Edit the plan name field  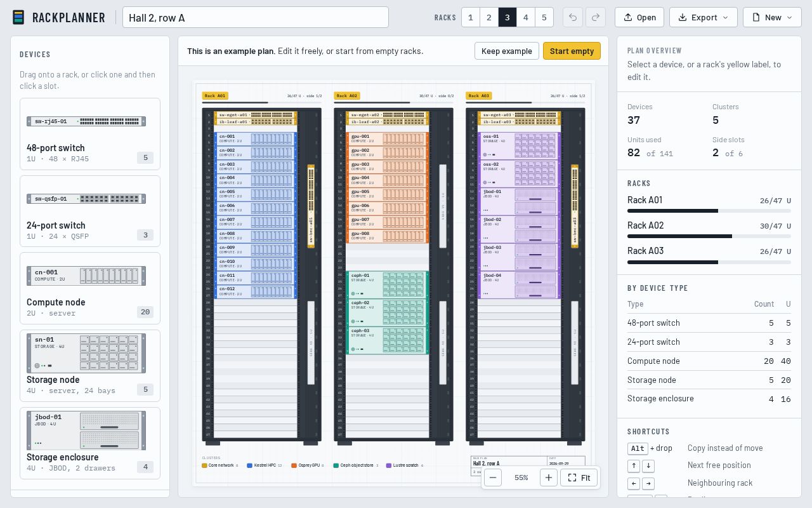coord(256,17)
